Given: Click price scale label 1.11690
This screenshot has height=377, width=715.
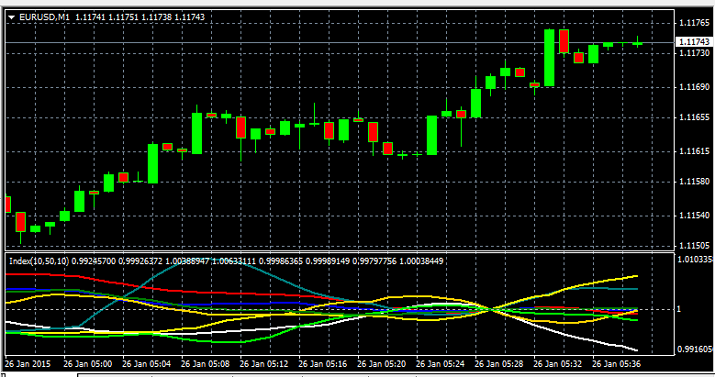Looking at the screenshot, I should [694, 87].
